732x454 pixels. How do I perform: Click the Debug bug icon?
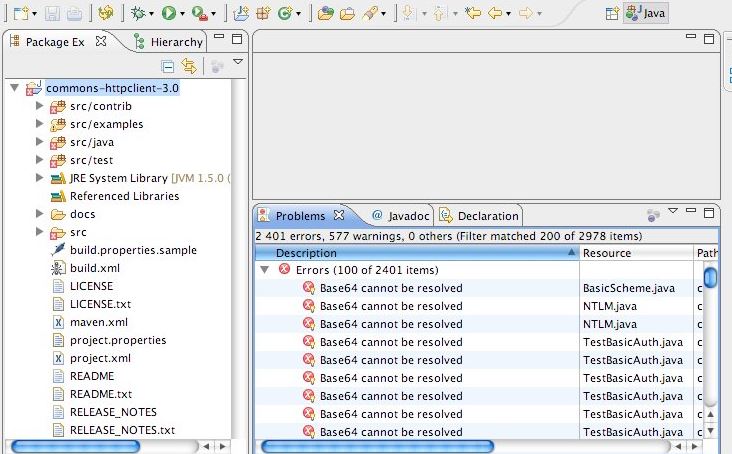click(138, 13)
